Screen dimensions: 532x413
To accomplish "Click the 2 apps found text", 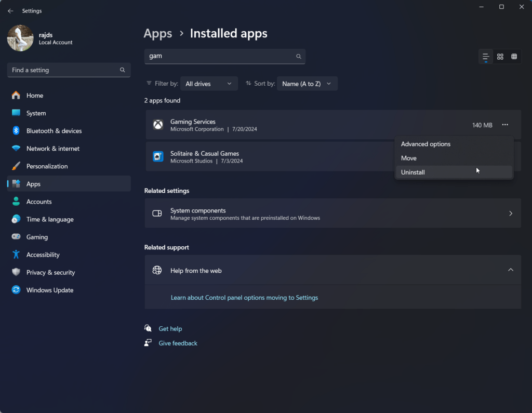I will click(162, 100).
